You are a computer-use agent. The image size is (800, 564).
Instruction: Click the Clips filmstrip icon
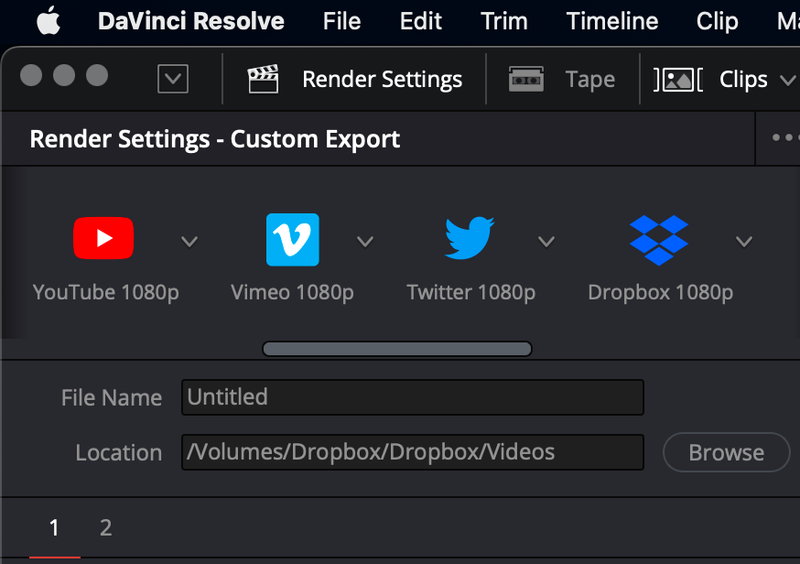[679, 80]
